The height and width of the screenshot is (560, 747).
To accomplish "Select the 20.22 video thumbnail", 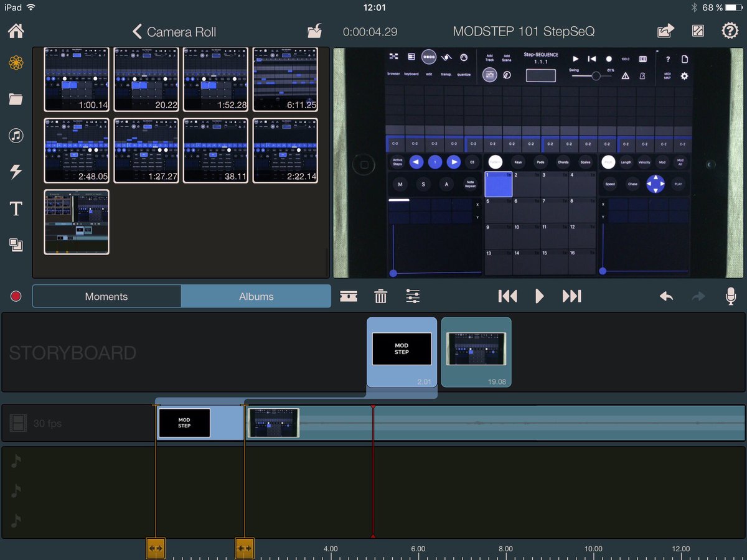I will pos(146,80).
